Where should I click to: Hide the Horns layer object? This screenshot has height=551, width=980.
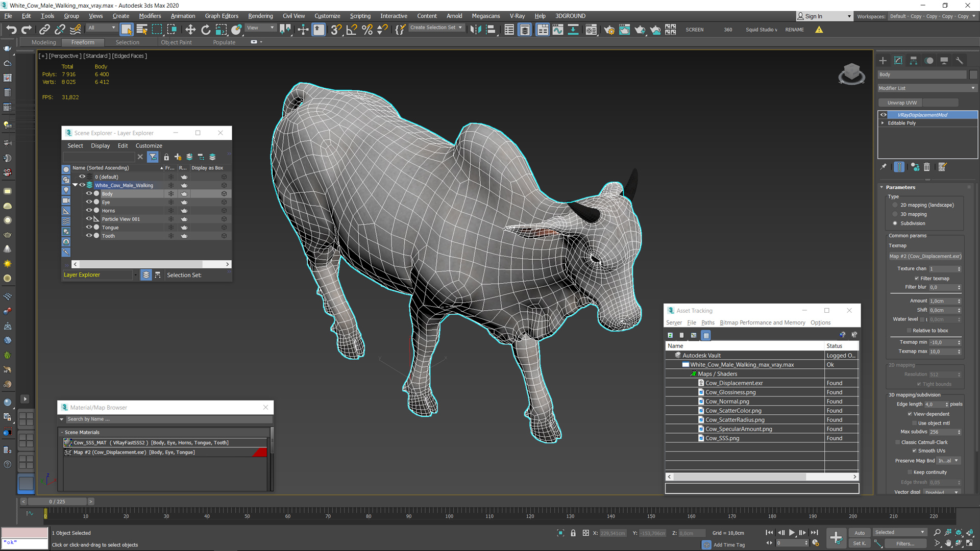tap(89, 210)
